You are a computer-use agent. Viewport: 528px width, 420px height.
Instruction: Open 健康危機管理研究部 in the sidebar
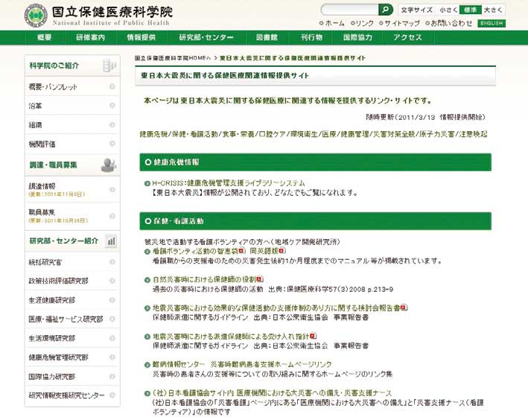58,357
